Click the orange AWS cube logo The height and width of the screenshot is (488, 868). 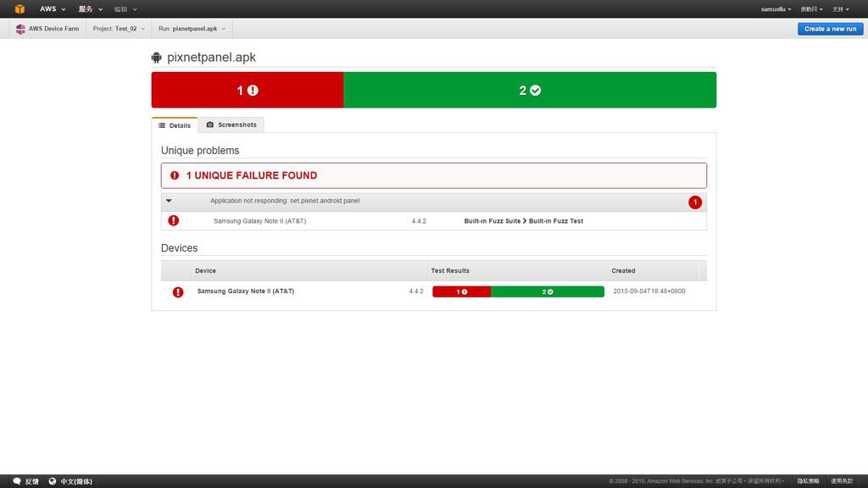point(20,8)
